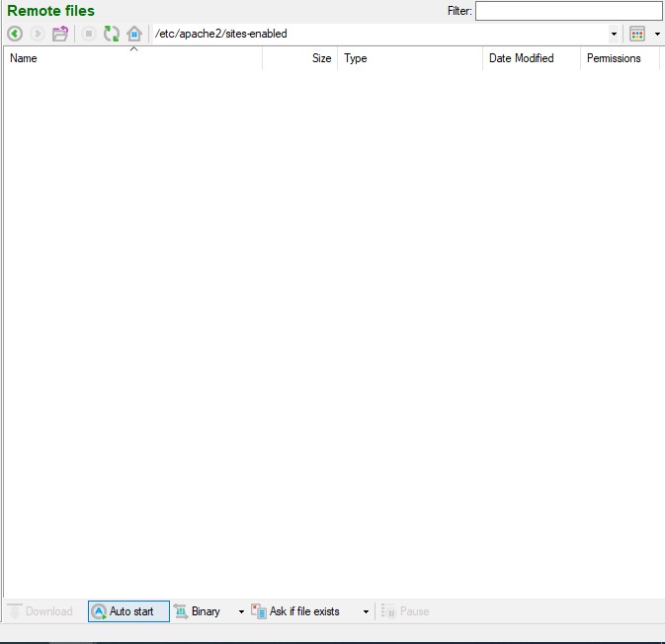Open the Binary transfer type dropdown arrow
This screenshot has height=644, width=665.
click(x=241, y=611)
